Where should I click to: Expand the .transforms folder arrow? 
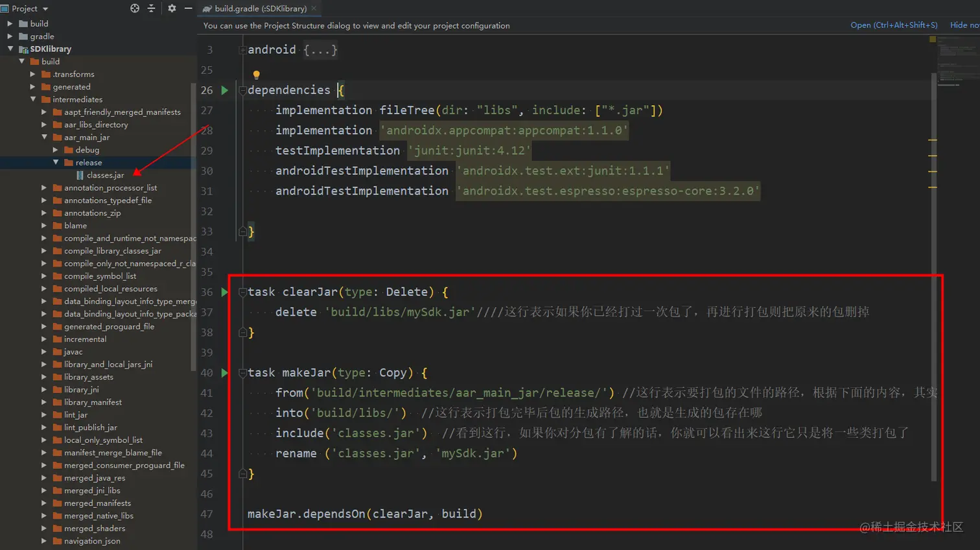point(33,74)
